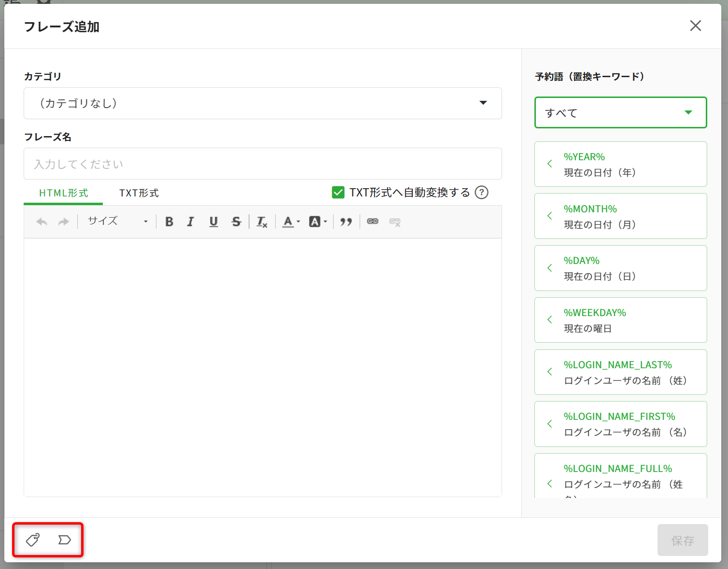Image resolution: width=728 pixels, height=569 pixels.
Task: Click the underline formatting icon
Action: tap(213, 222)
